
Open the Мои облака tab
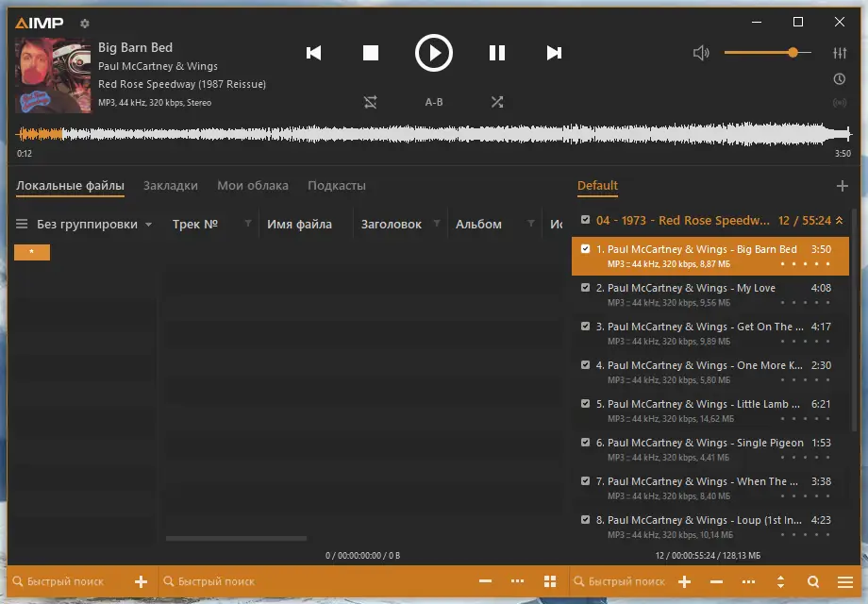(253, 186)
